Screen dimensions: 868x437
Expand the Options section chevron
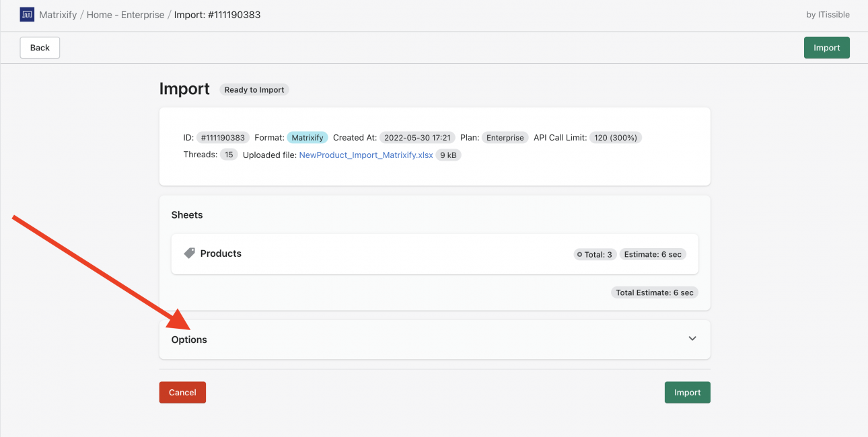click(x=692, y=339)
